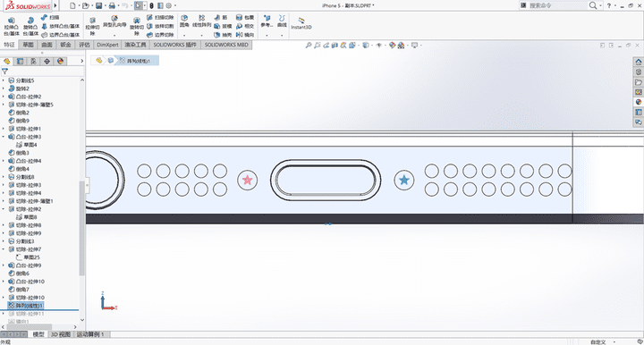Click the Options gear icon in the top toolbar
This screenshot has height=345, width=644.
(168, 5)
